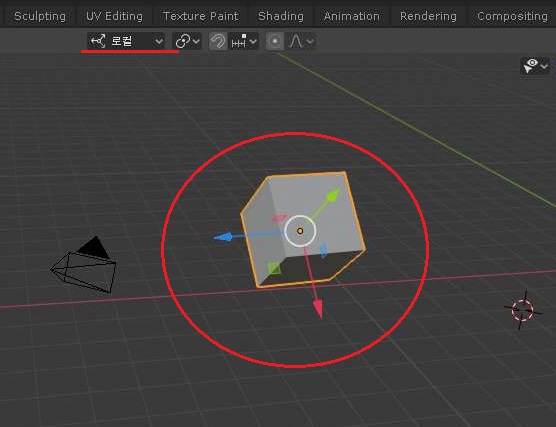Viewport: 556px width, 427px height.
Task: Switch to the Sculpting workspace tab
Action: click(x=40, y=16)
